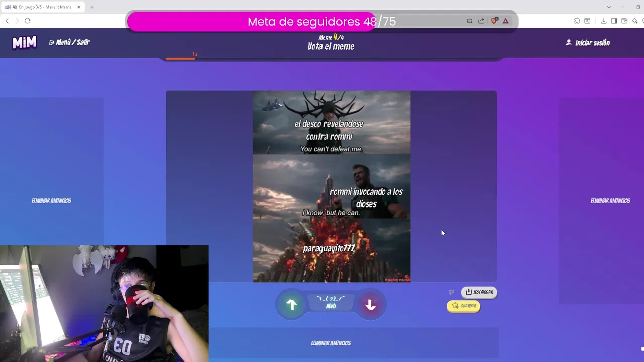Click Eliminar anuncios in the right ad panel
The width and height of the screenshot is (644, 362).
[610, 201]
